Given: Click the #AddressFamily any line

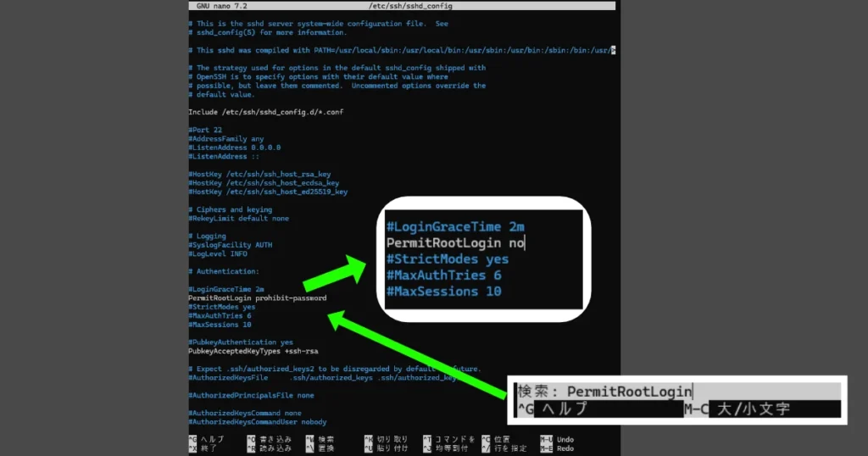Looking at the screenshot, I should [x=225, y=139].
